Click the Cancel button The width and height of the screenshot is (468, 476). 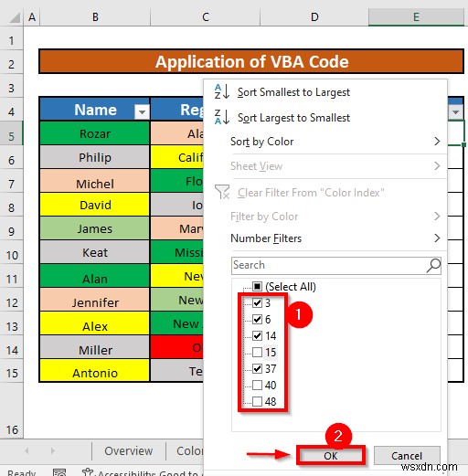pos(407,456)
